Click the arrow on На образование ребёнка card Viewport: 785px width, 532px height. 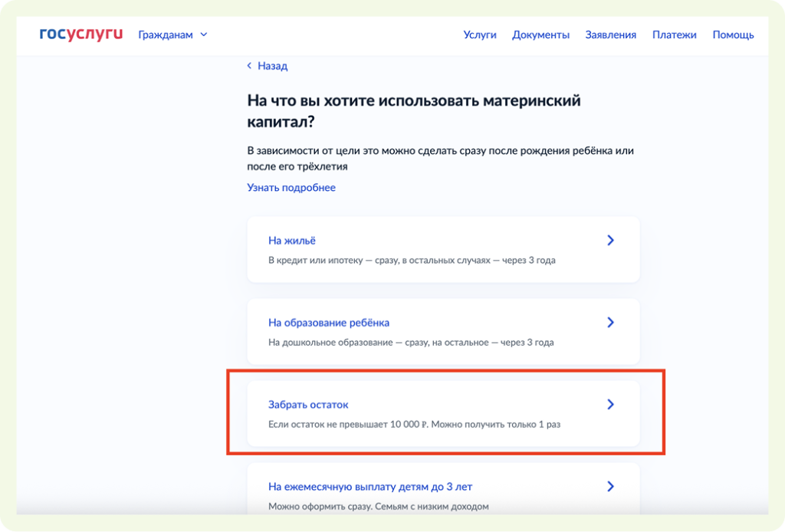[610, 323]
